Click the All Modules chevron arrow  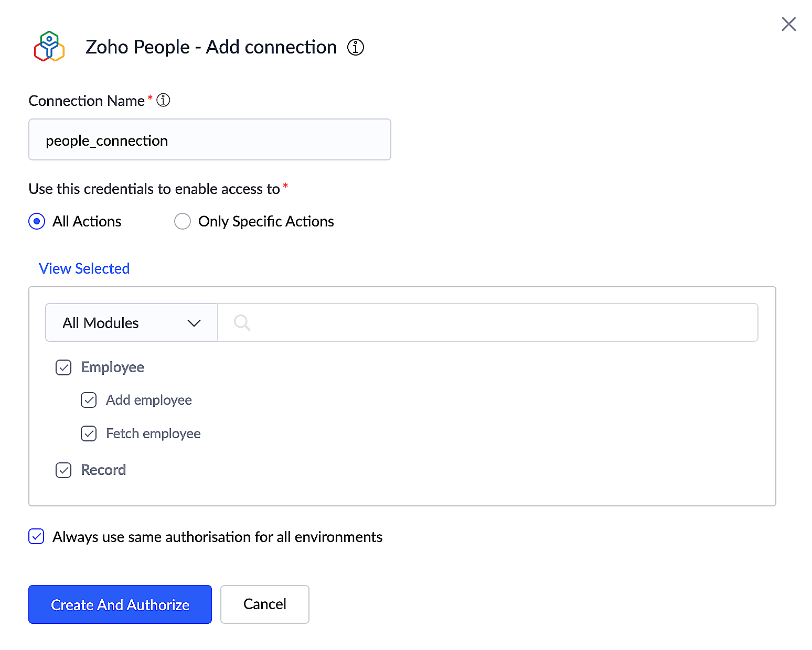[194, 323]
